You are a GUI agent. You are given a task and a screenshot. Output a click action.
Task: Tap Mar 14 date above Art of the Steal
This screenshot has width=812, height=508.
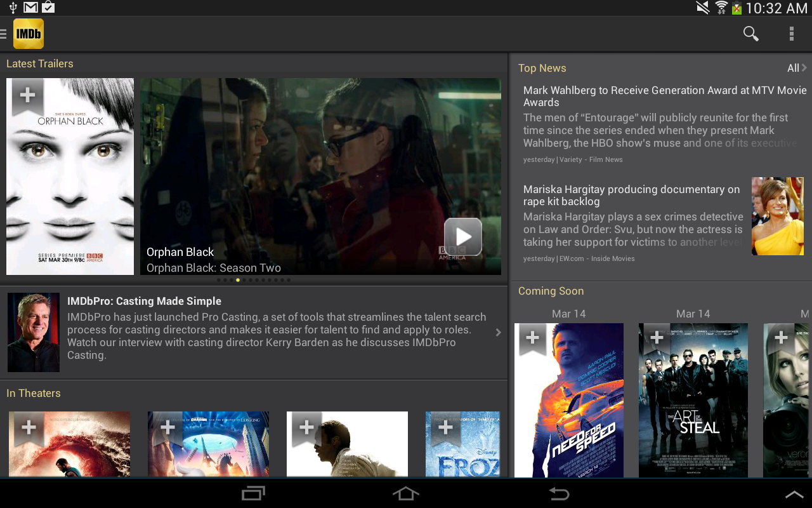click(693, 314)
